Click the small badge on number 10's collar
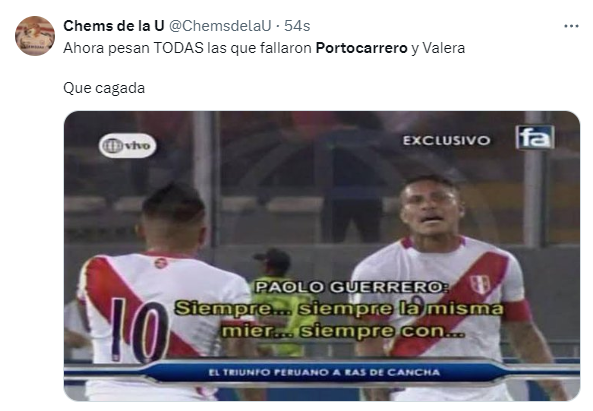The image size is (593, 411). click(161, 262)
